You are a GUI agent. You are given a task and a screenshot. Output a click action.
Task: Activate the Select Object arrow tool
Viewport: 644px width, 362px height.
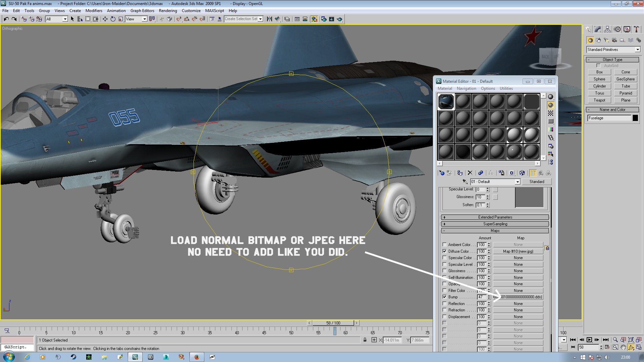click(72, 19)
